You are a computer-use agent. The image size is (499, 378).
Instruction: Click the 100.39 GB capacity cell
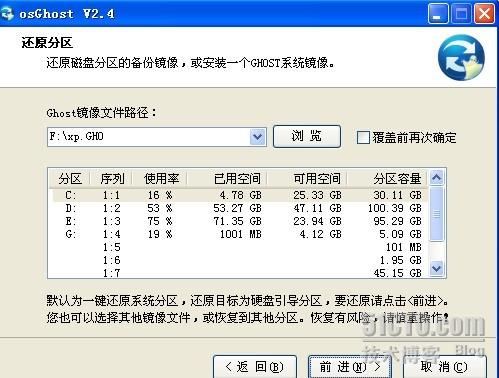click(394, 208)
